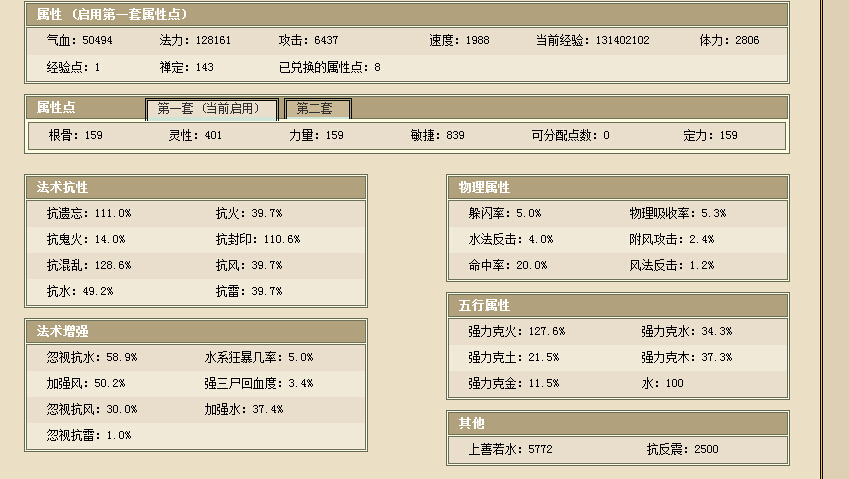The height and width of the screenshot is (479, 849).
Task: Select the 抗混乱 128.6% resistance entry
Action: click(89, 265)
